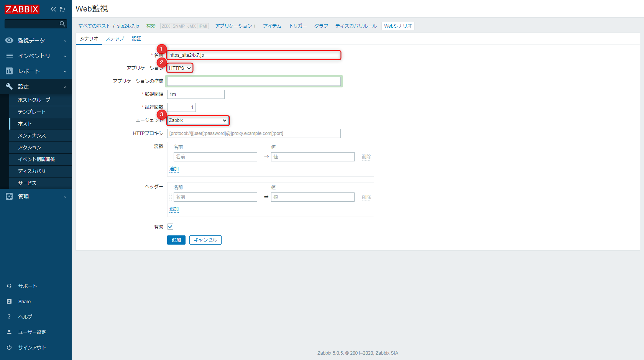Click the blue 追加 submit button
The width and height of the screenshot is (644, 360).
tap(176, 240)
